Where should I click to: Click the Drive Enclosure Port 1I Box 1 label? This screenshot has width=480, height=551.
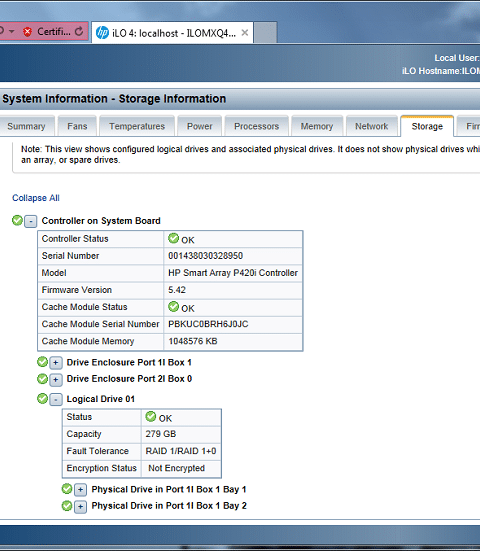(129, 362)
